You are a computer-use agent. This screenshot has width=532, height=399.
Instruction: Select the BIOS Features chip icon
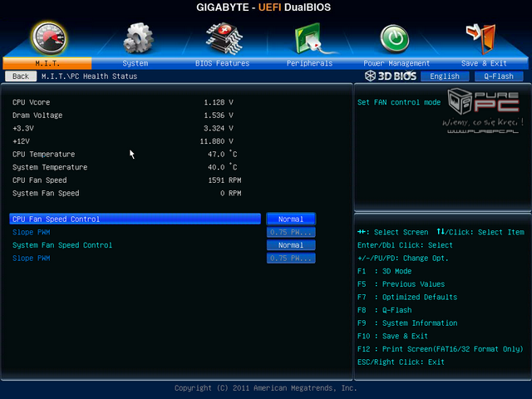(x=224, y=39)
